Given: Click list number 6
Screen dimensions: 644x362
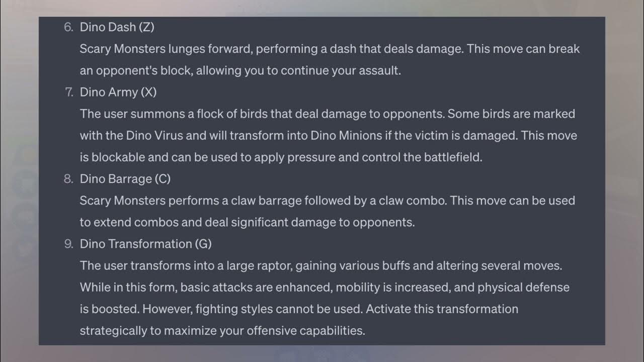Looking at the screenshot, I should pos(69,27).
